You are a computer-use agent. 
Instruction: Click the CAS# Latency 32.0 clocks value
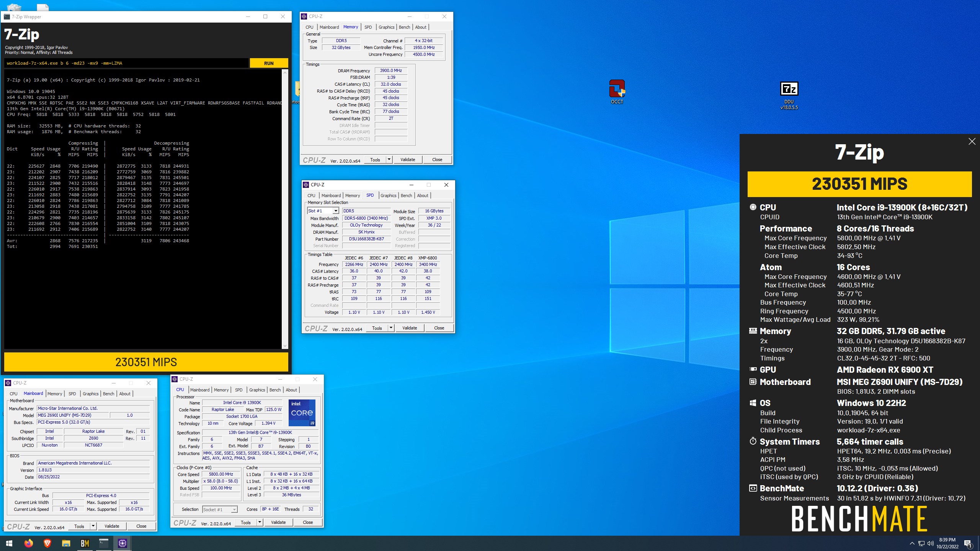tap(391, 84)
